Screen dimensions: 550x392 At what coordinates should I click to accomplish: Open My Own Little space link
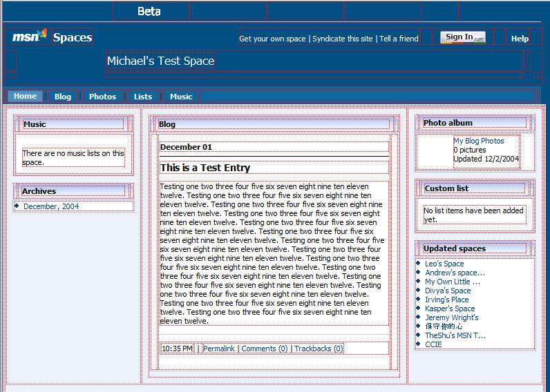453,282
